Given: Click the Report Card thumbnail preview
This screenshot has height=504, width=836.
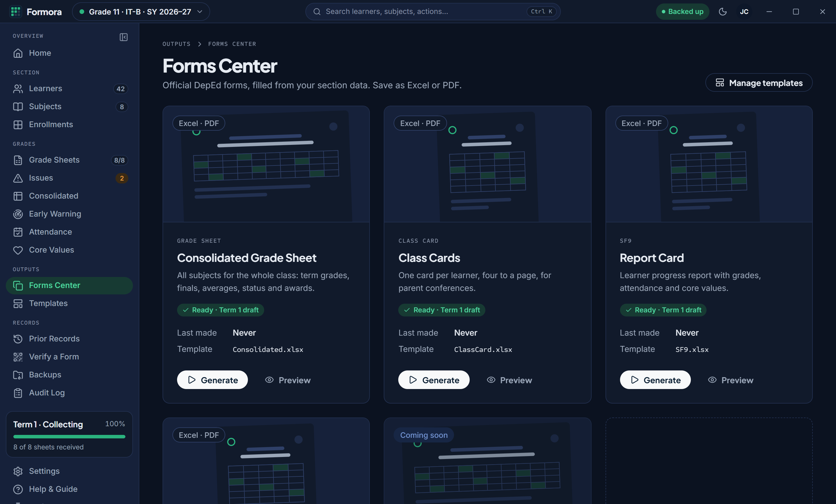Looking at the screenshot, I should 709,164.
